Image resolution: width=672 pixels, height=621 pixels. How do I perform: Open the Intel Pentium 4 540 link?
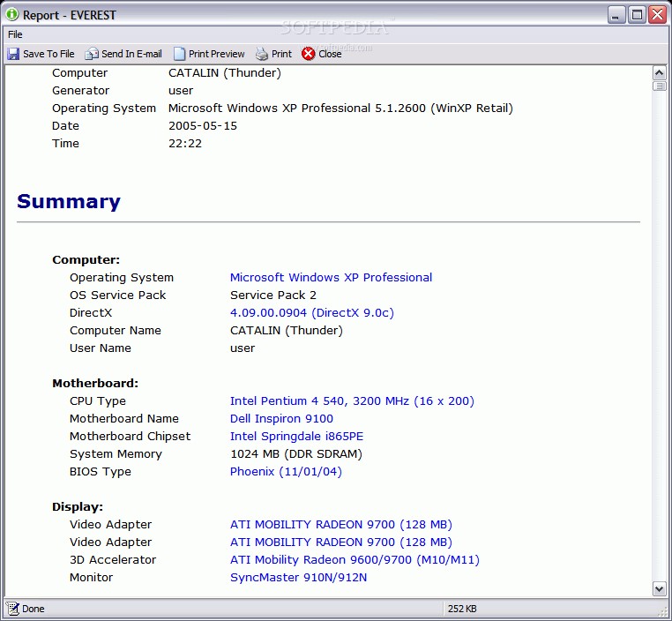pos(351,401)
